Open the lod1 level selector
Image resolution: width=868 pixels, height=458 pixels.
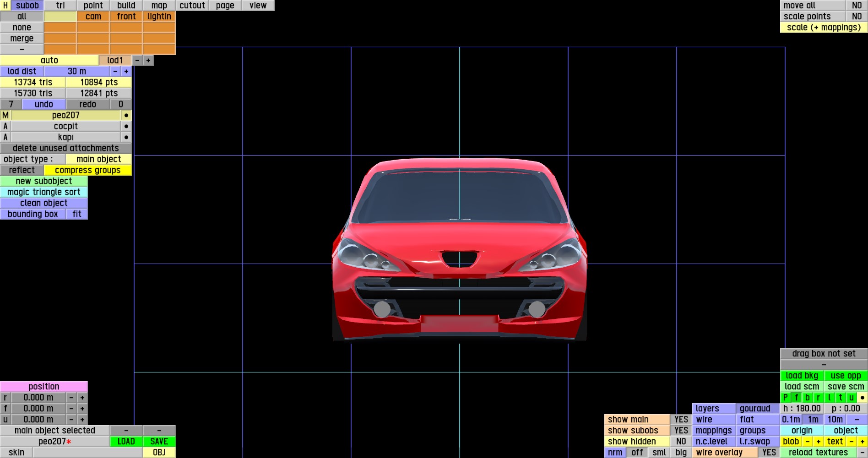click(115, 60)
